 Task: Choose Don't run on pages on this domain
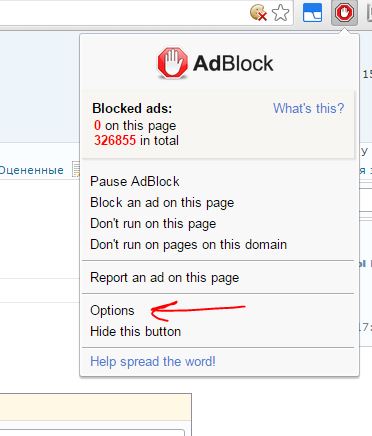click(x=188, y=245)
